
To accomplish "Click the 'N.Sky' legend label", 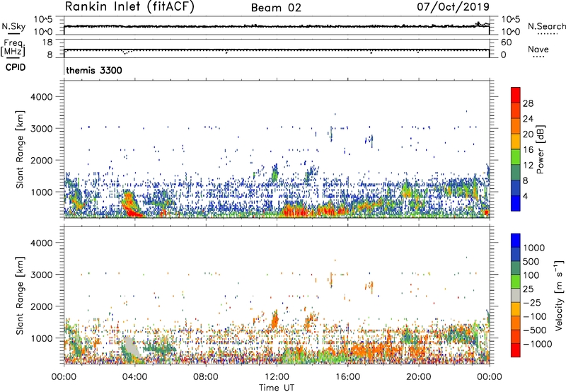I will (13, 26).
